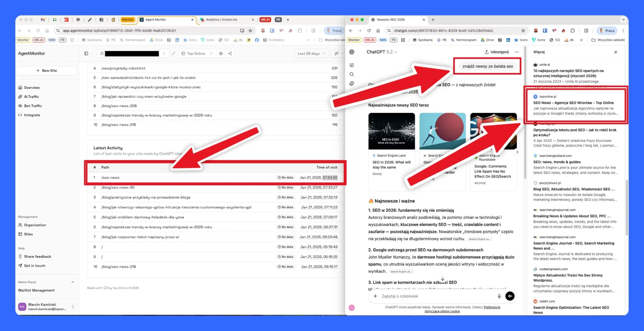This screenshot has width=644, height=331.
Task: Click the magic wand icon in AgentMonitor
Action: (x=336, y=53)
